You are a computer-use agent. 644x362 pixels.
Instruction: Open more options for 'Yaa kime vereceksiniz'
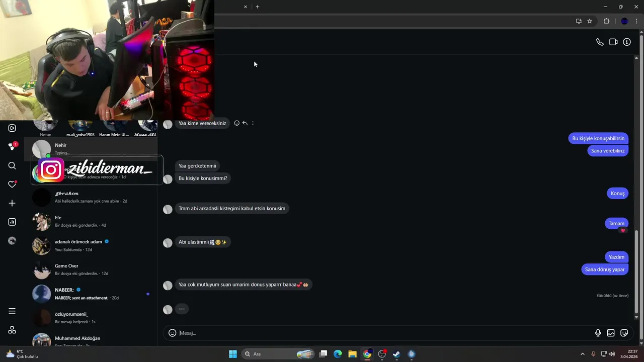coord(253,123)
